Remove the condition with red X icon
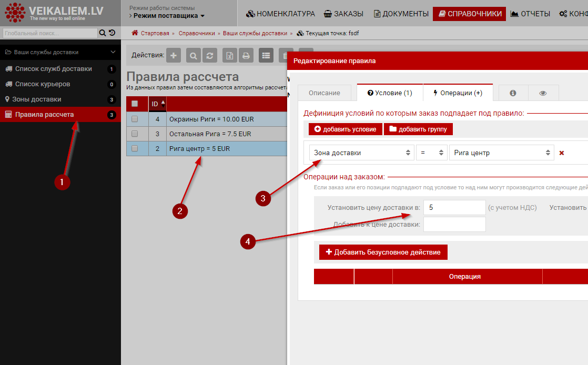 click(x=562, y=153)
